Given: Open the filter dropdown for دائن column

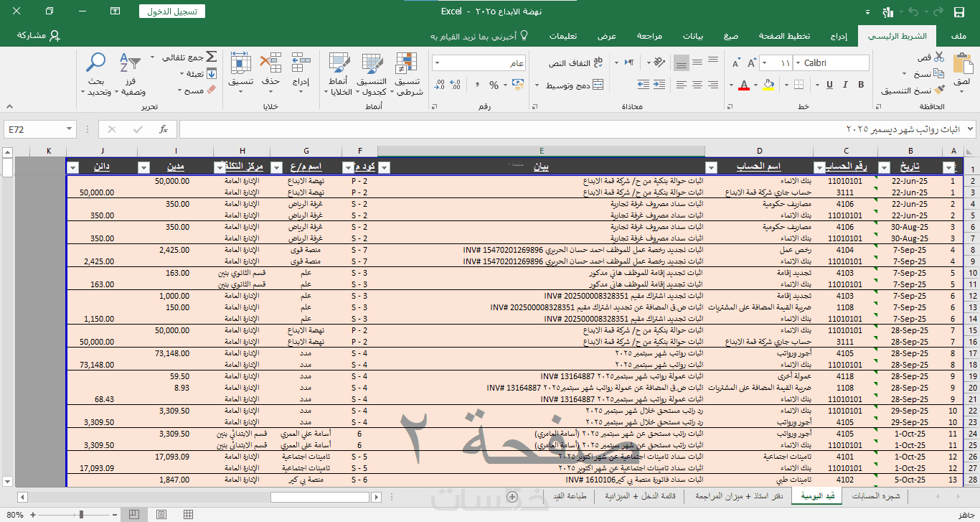Looking at the screenshot, I should point(72,167).
